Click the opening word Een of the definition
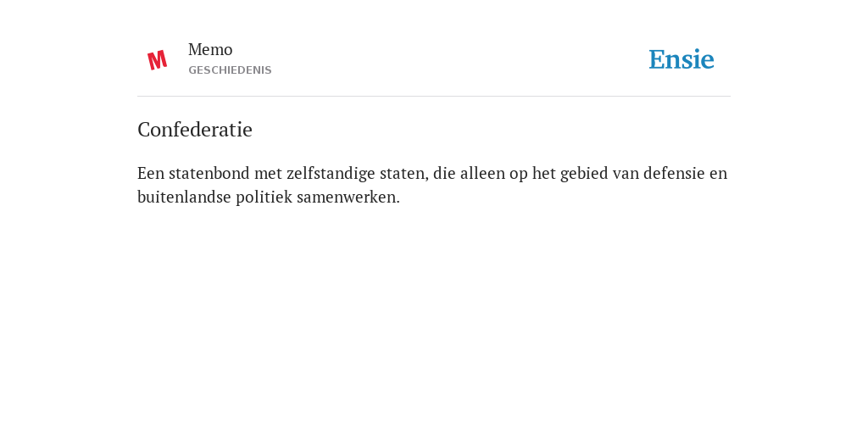 click(151, 173)
